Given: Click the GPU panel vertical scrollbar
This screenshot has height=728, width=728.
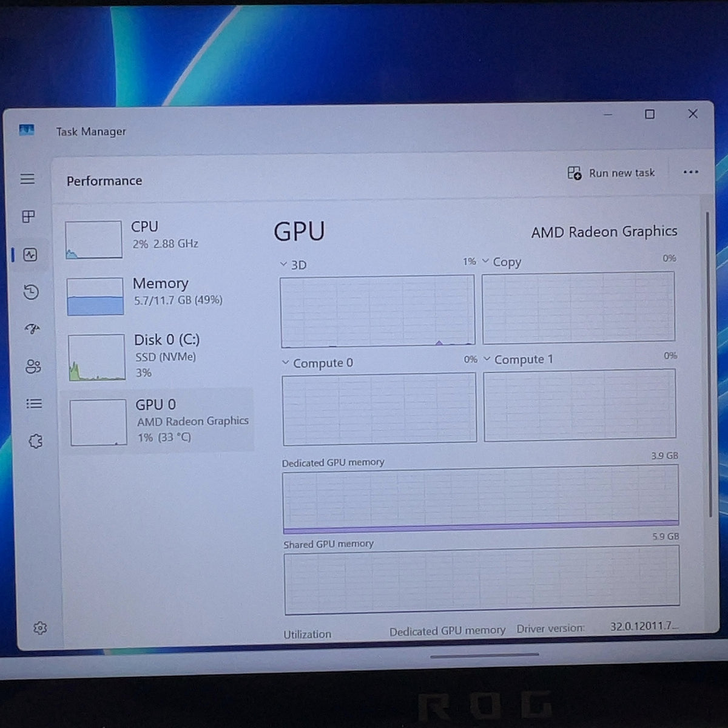Looking at the screenshot, I should [708, 364].
